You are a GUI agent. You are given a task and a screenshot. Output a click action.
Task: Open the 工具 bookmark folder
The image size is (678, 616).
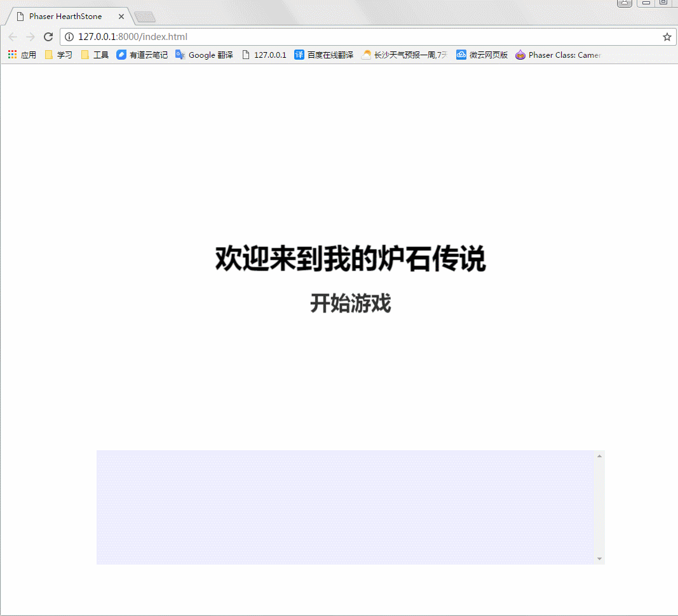click(x=95, y=55)
